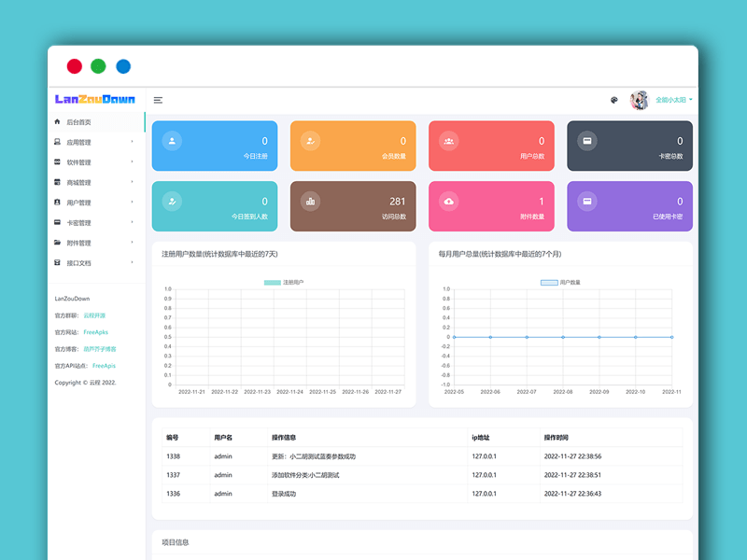Screen dimensions: 747x560
Task: Click the check-in icon on 今日签到人数 card
Action: tap(171, 201)
